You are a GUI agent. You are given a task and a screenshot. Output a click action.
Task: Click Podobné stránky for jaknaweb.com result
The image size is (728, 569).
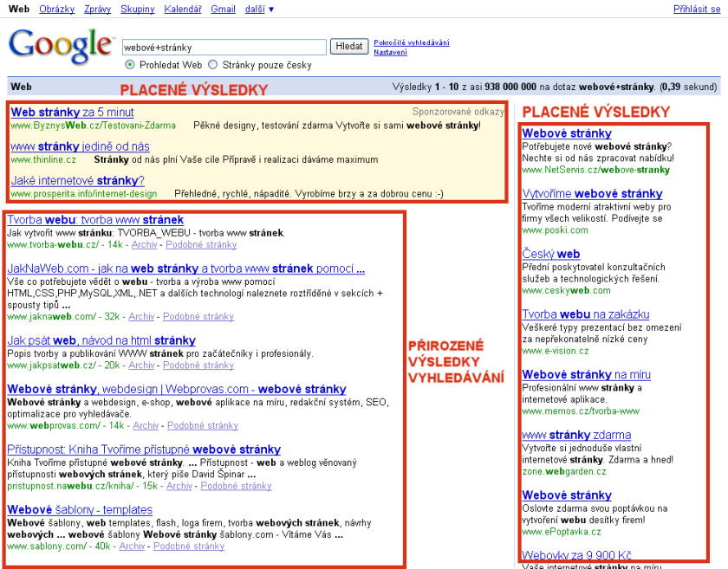198,316
